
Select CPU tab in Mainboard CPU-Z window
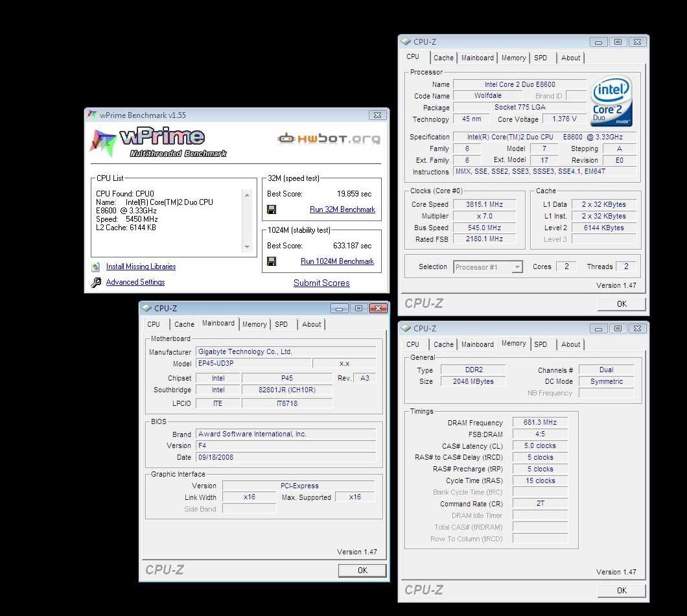point(154,324)
